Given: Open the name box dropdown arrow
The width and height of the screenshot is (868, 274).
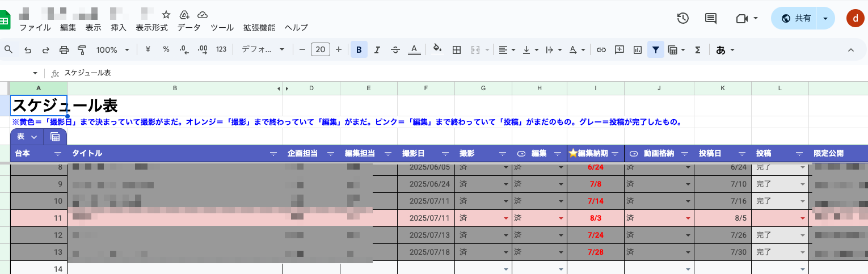Looking at the screenshot, I should [35, 73].
